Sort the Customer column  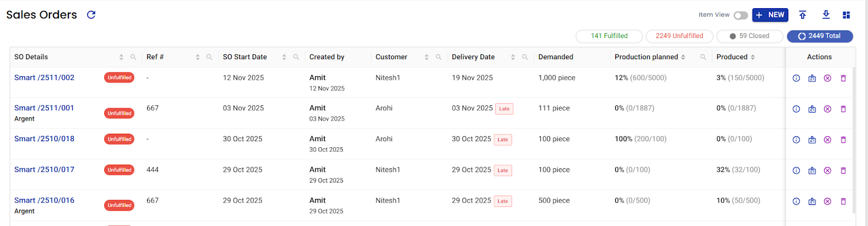click(x=426, y=57)
